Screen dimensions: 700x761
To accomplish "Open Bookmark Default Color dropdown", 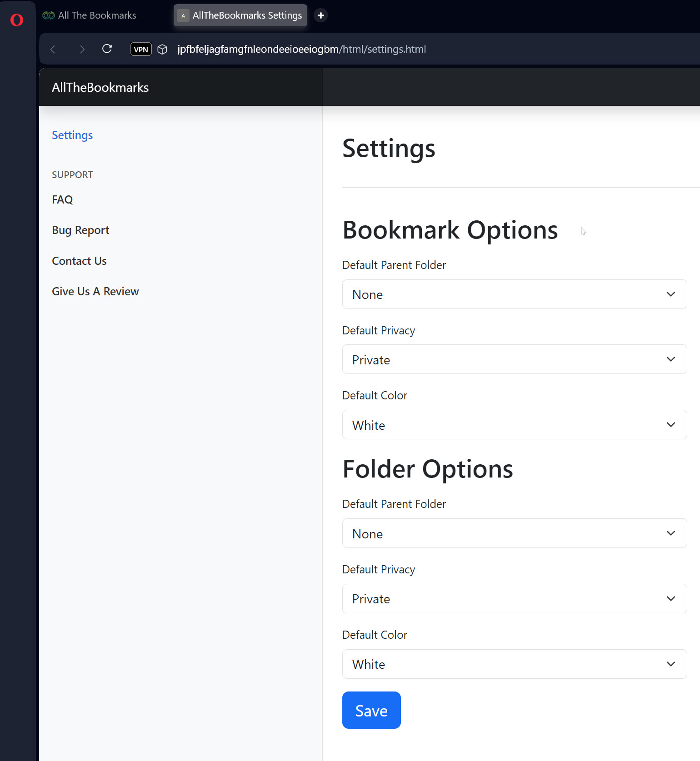I will tap(514, 425).
